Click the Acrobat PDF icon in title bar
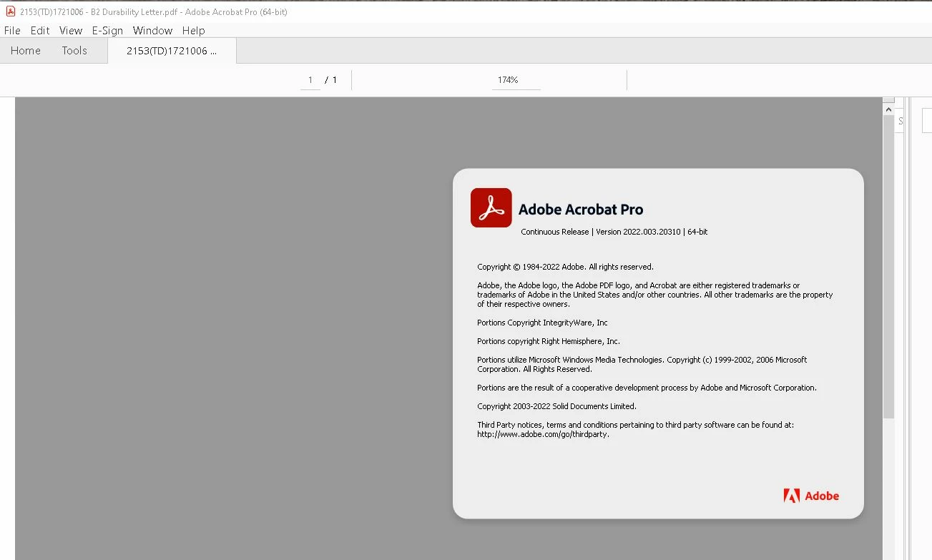Image resolution: width=932 pixels, height=560 pixels. coord(11,11)
